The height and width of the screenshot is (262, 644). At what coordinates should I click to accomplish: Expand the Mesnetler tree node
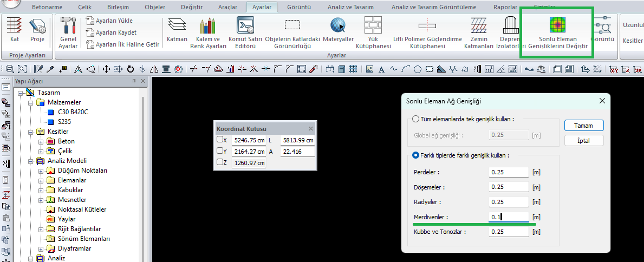(41, 200)
